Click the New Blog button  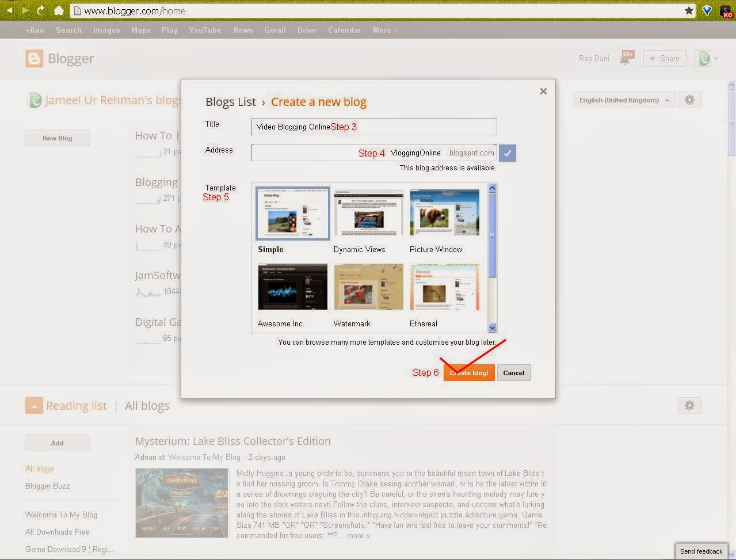(x=58, y=138)
